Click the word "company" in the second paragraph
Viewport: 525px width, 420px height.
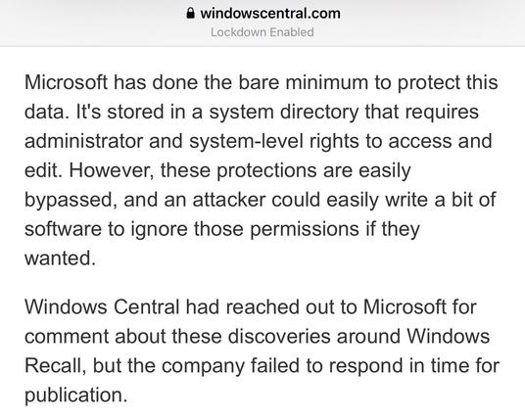(203, 366)
